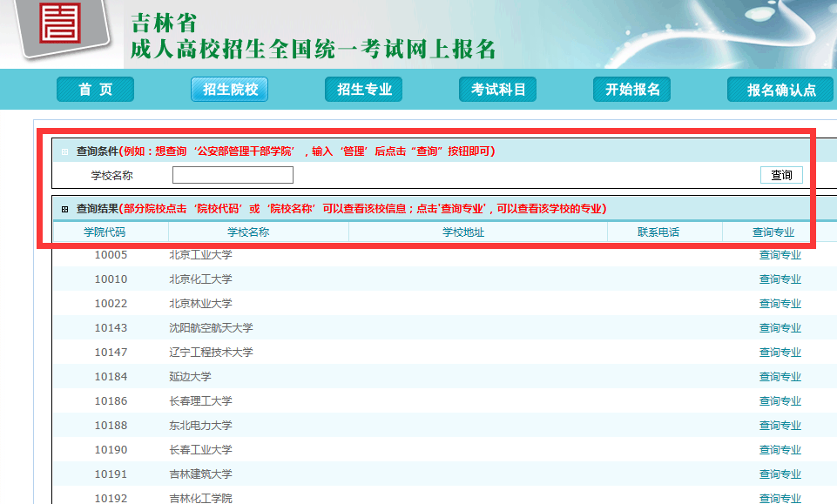Screen dimensions: 837x504
Task: Click the 吉林省 site title text
Action: (x=164, y=23)
